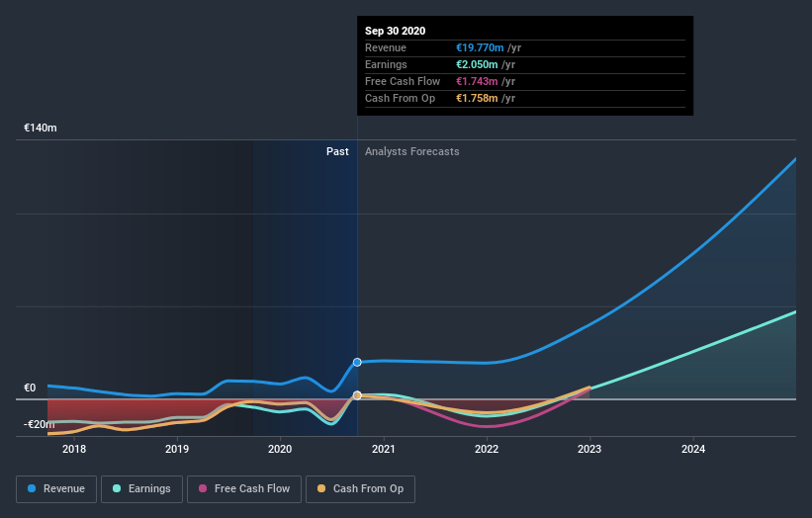Click the €0 y-axis label
The height and width of the screenshot is (518, 812).
click(30, 388)
